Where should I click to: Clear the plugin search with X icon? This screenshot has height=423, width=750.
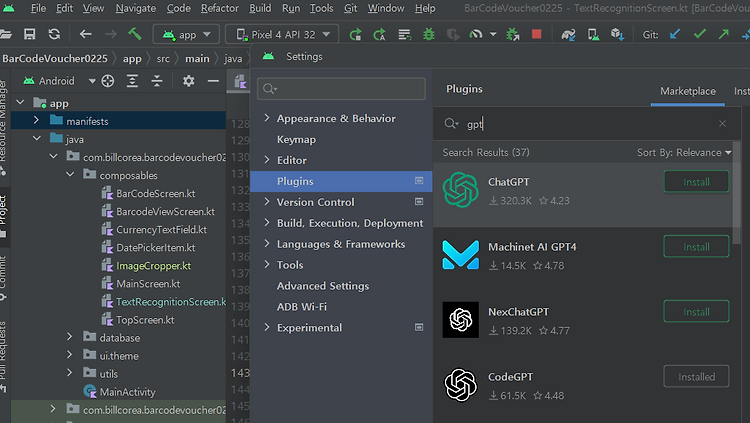(x=722, y=123)
